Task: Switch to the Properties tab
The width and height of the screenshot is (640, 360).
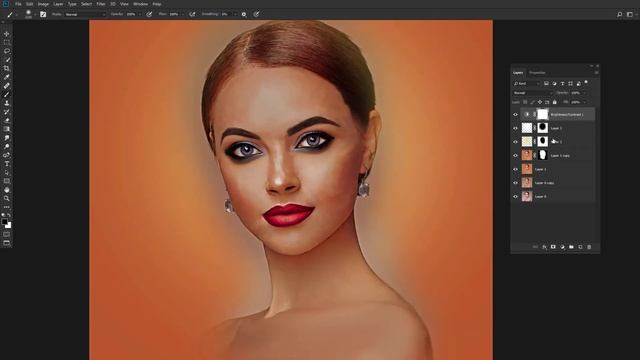Action: [537, 73]
